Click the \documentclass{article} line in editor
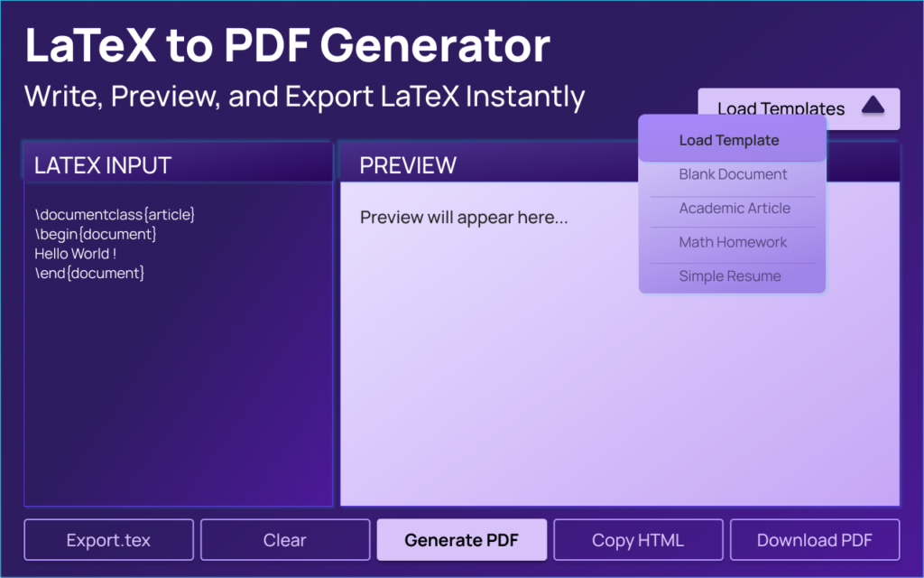Viewport: 924px width, 578px height. (115, 215)
